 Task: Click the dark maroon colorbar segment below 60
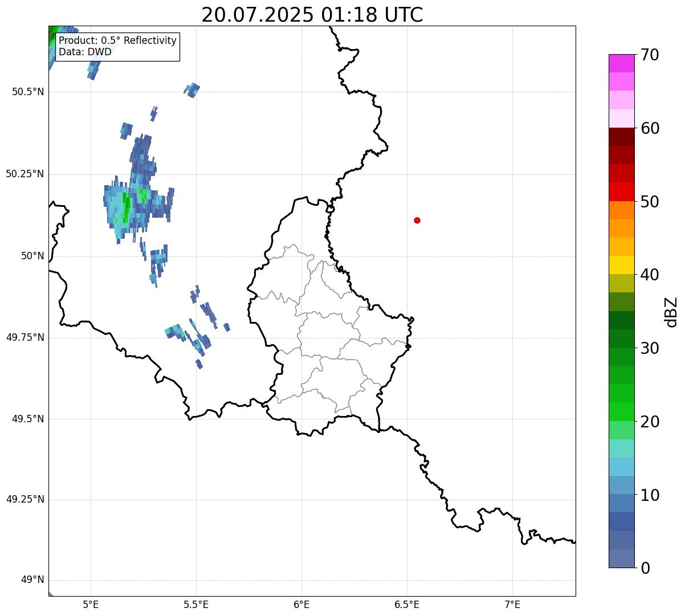(621, 137)
